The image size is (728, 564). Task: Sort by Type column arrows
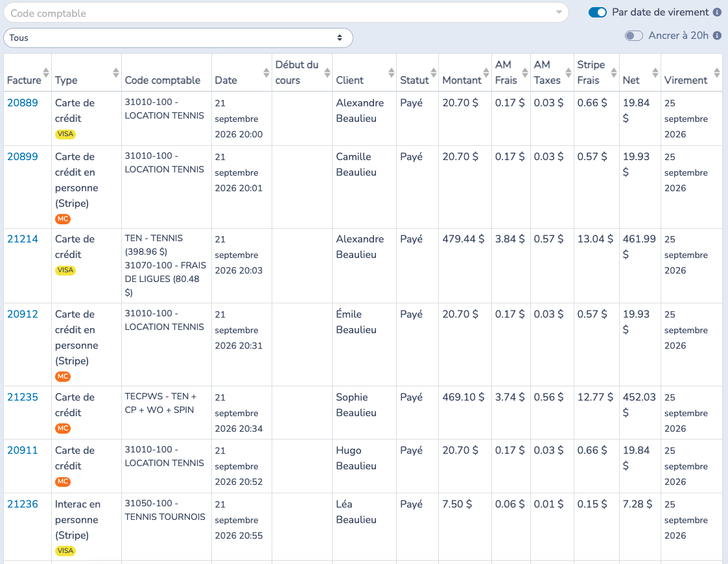pos(115,73)
